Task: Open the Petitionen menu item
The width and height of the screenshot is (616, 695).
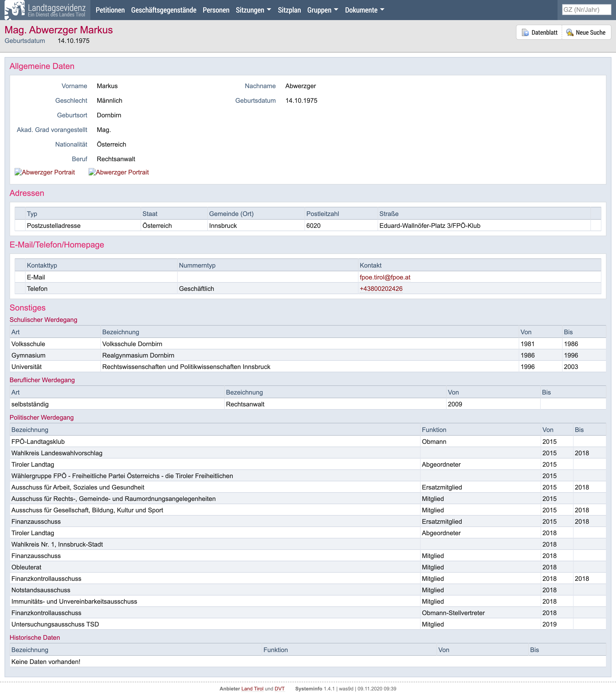Action: pos(110,10)
